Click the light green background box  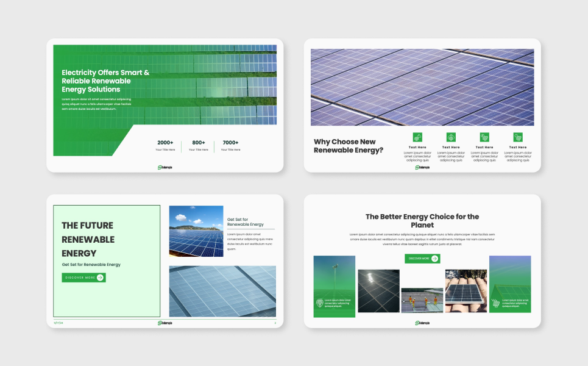[107, 302]
